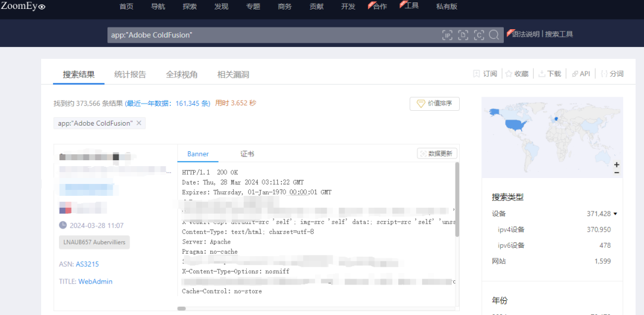Switch to the 相关漏洞 tab

coord(233,74)
